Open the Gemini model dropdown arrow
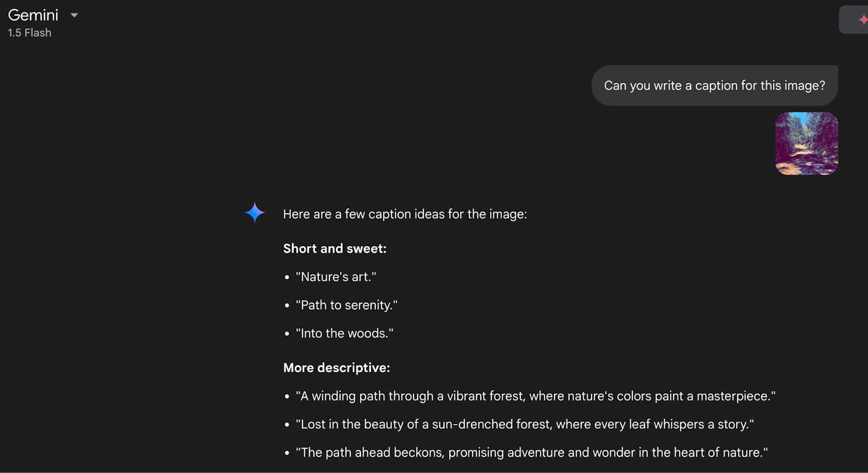 click(x=74, y=15)
